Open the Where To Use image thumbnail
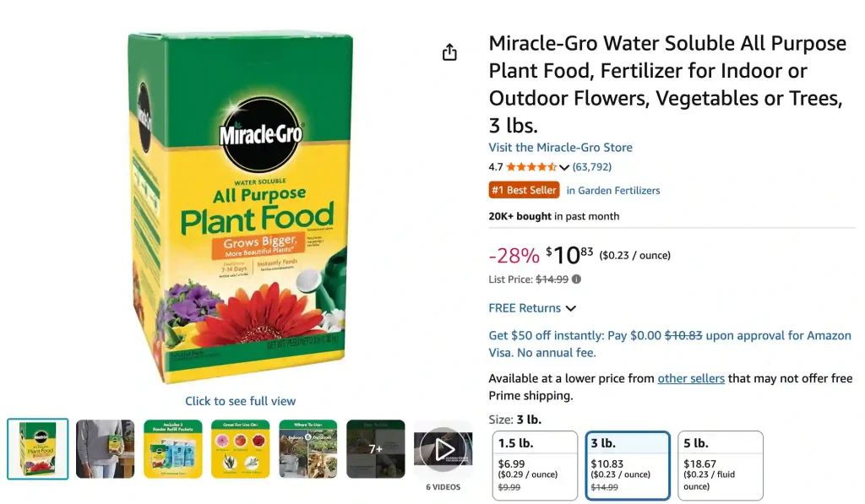This screenshot has width=865, height=504. (308, 448)
